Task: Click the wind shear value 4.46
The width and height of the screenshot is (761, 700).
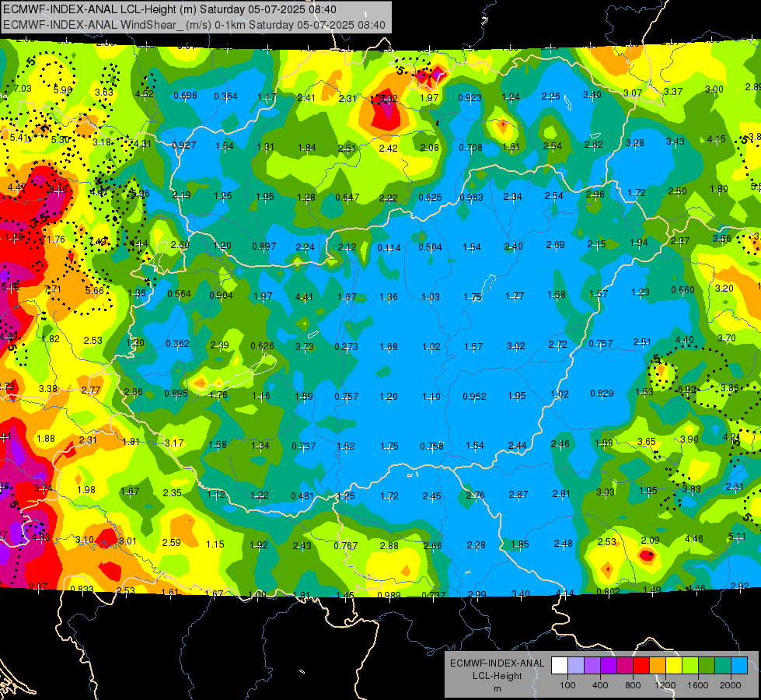Action: 693,538
